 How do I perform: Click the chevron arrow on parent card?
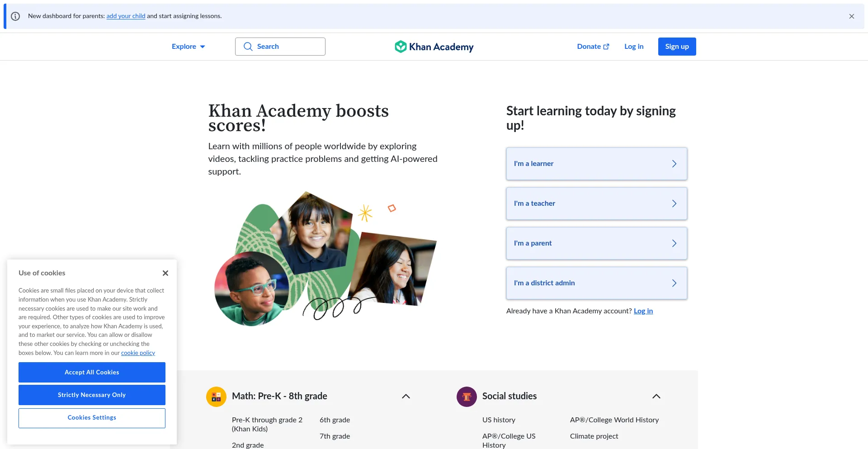coord(674,243)
